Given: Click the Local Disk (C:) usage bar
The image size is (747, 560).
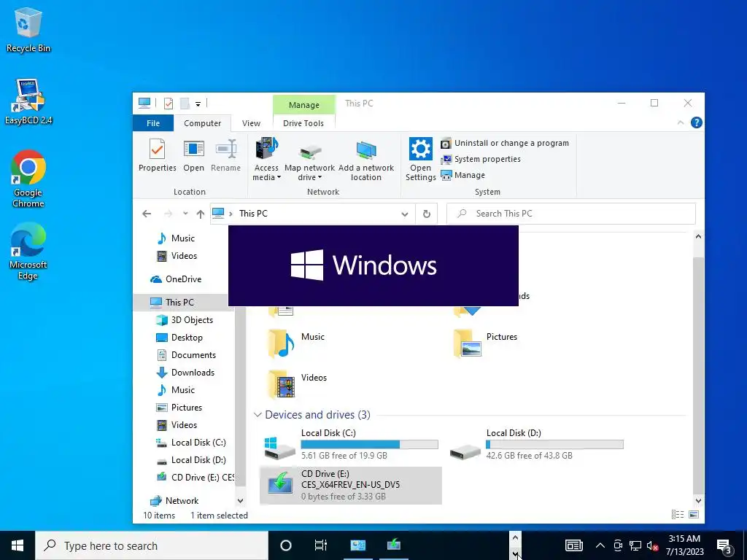Looking at the screenshot, I should pyautogui.click(x=369, y=444).
